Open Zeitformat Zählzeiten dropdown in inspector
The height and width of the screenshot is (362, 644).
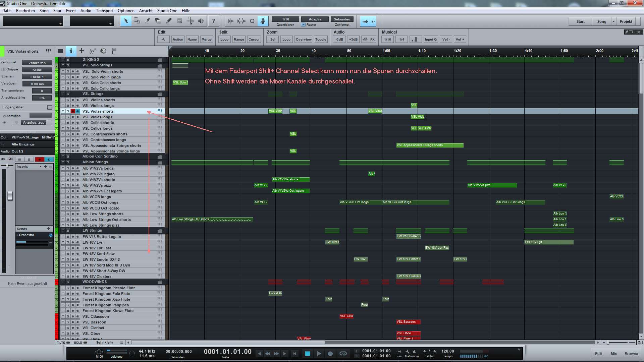pyautogui.click(x=37, y=63)
